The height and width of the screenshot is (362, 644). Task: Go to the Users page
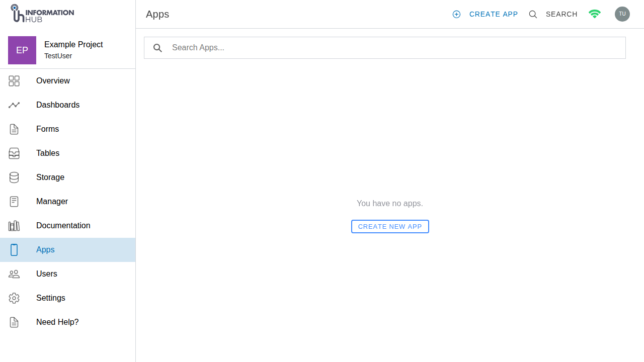(x=68, y=274)
